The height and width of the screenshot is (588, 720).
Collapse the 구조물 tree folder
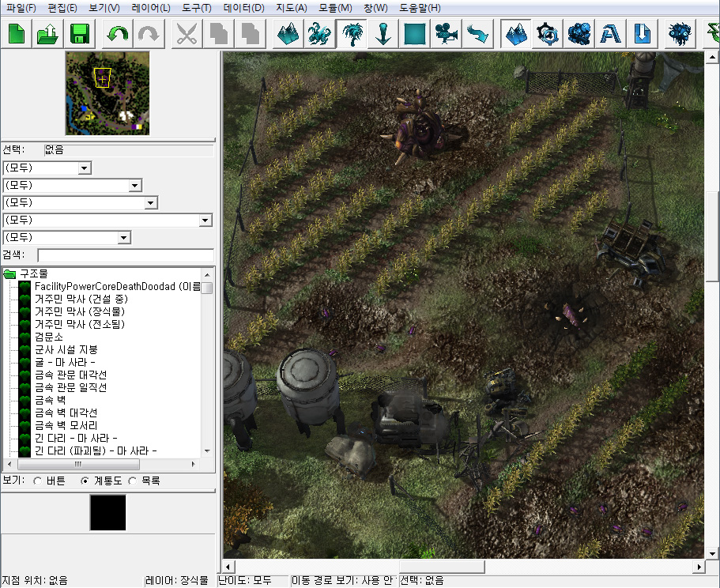[9, 274]
